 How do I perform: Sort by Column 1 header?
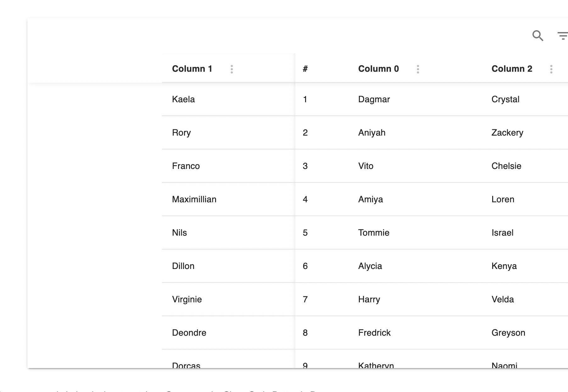192,69
